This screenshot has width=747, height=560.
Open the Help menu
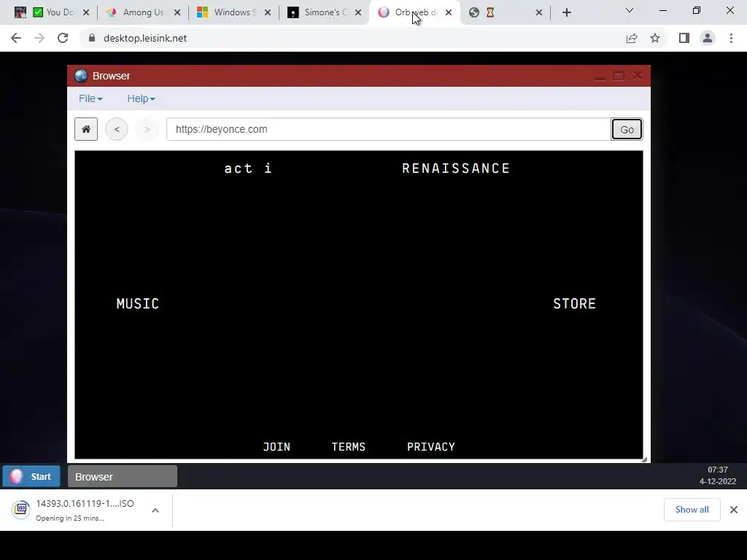pyautogui.click(x=141, y=98)
